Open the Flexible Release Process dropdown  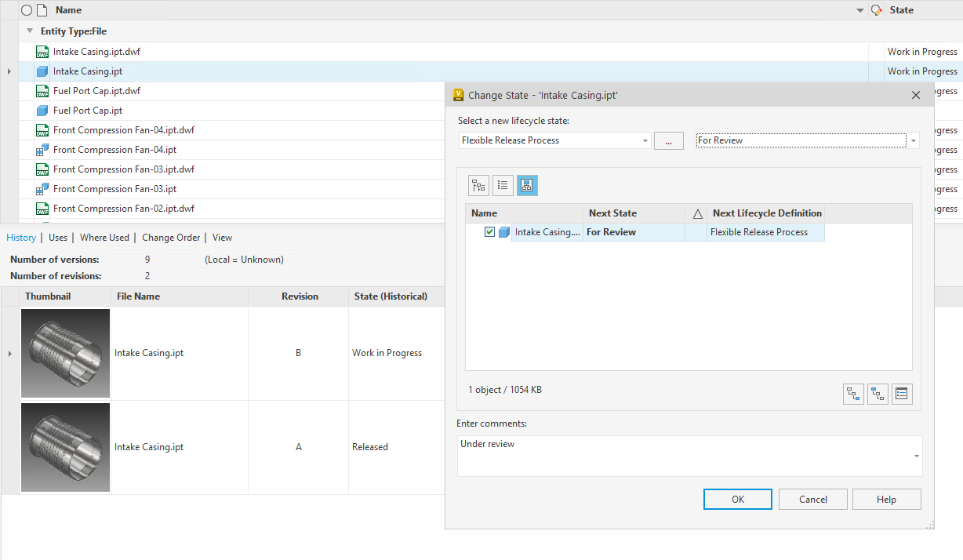643,140
